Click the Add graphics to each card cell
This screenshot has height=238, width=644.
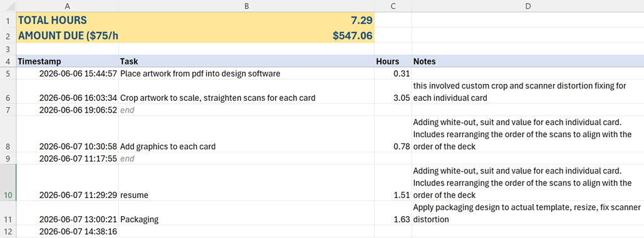246,134
